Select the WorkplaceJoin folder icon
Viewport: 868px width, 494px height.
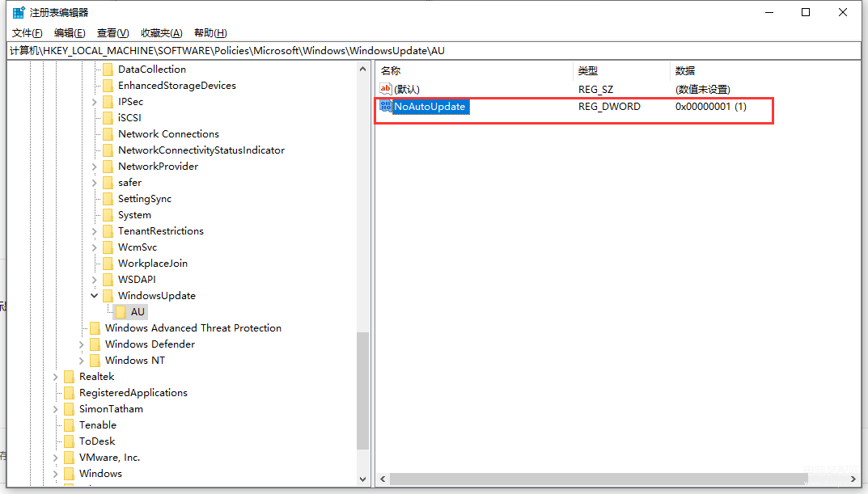coord(108,264)
